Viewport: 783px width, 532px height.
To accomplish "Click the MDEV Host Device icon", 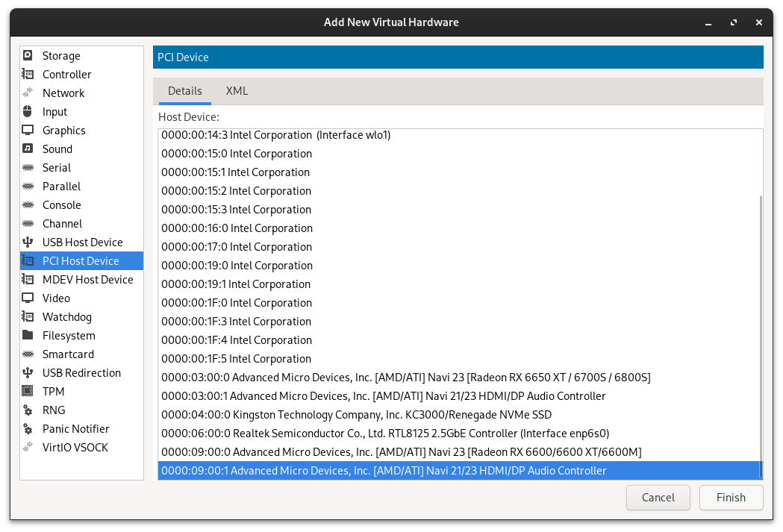I will [x=28, y=280].
